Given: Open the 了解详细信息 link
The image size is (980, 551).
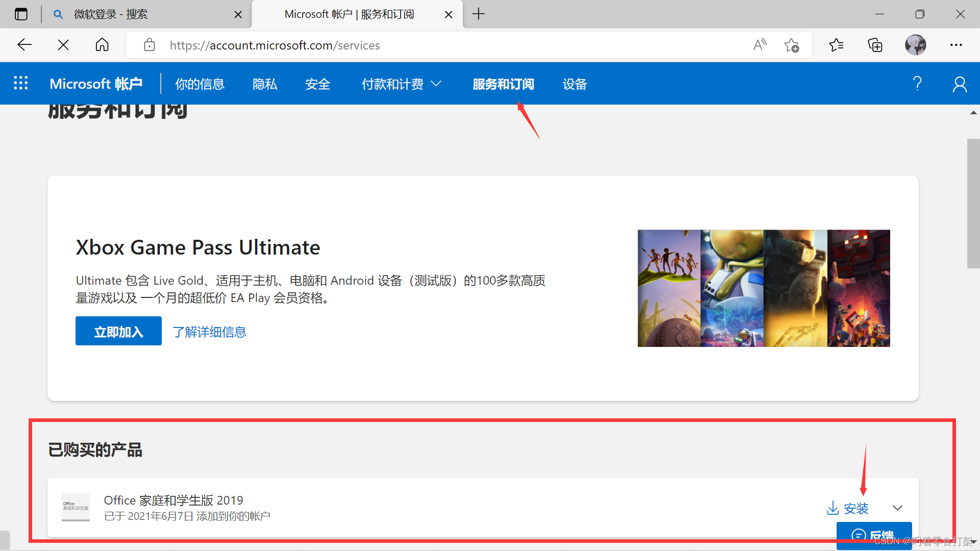Looking at the screenshot, I should coord(209,332).
